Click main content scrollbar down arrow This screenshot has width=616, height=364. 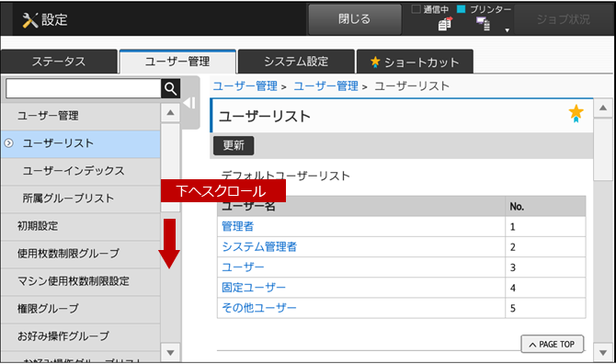coord(603,353)
